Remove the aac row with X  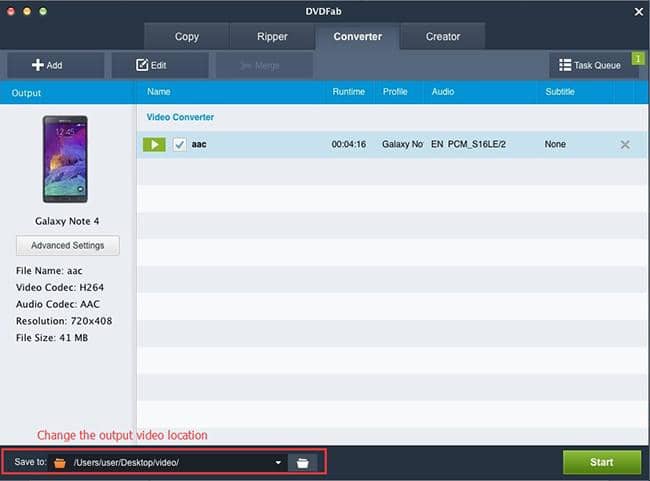625,144
